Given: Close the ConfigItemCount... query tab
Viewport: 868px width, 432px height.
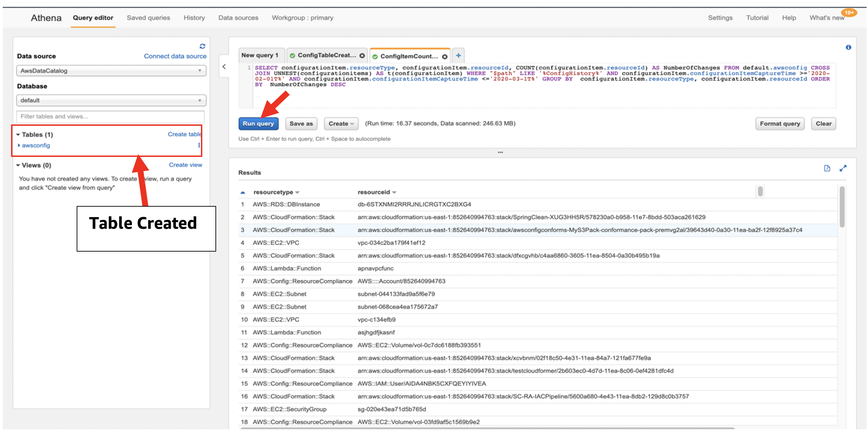Looking at the screenshot, I should tap(445, 57).
